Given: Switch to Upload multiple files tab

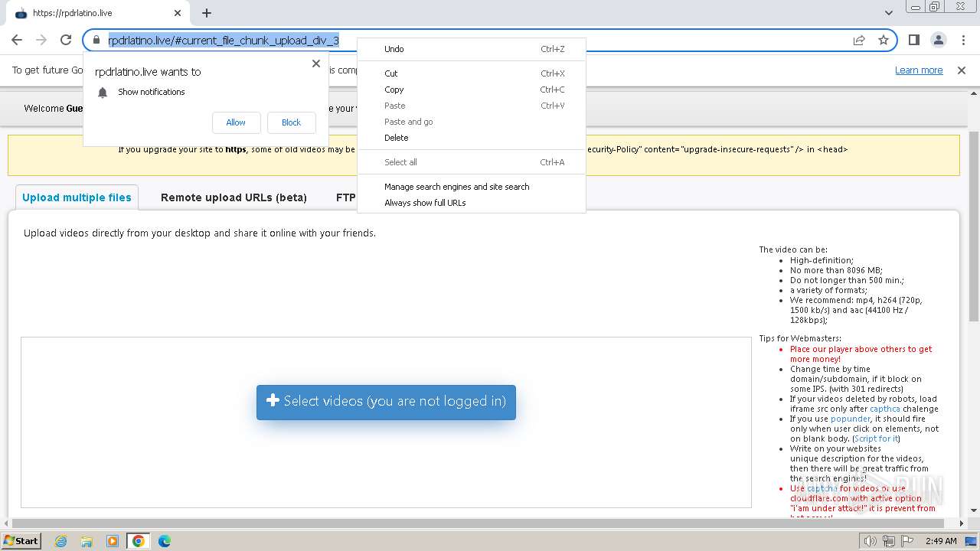Looking at the screenshot, I should 77,197.
